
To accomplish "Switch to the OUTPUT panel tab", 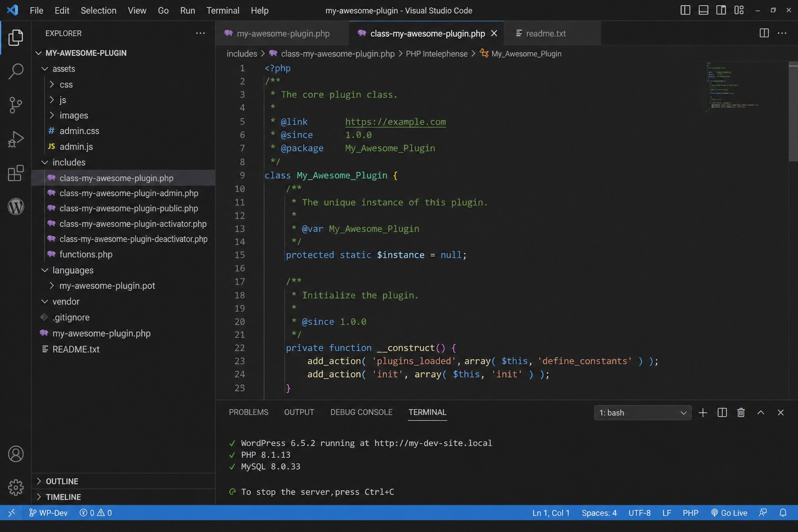I will tap(299, 412).
